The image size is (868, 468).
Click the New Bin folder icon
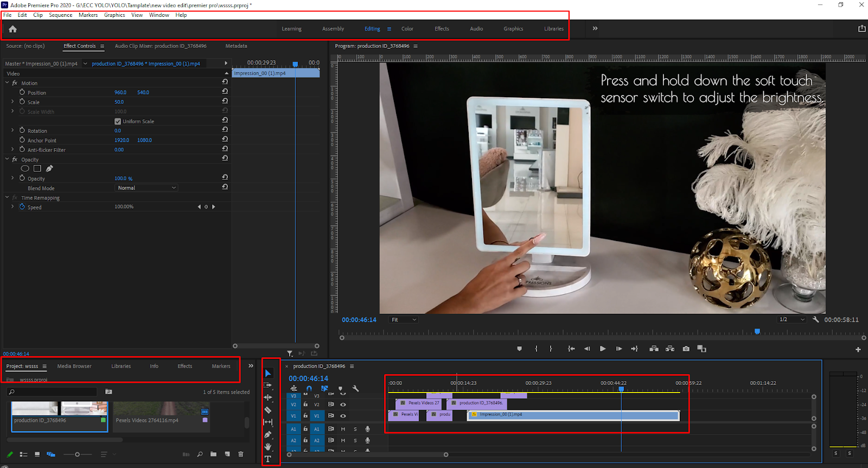[x=213, y=454]
